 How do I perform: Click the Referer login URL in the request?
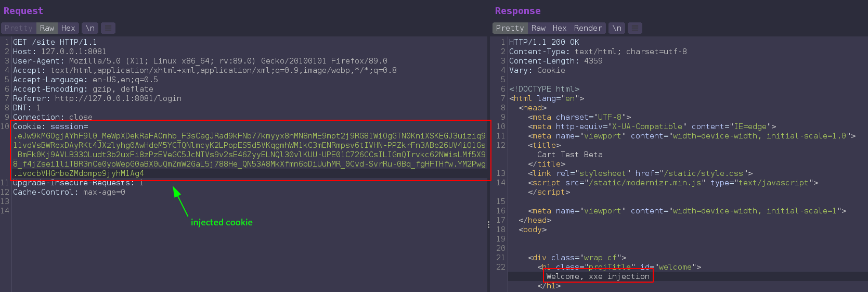coord(118,98)
